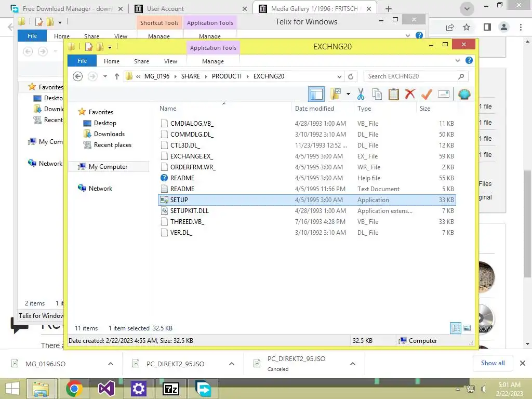Screen dimensions: 532x399
Task: Click MG_0196 breadcrumb in address bar
Action: coord(157,76)
